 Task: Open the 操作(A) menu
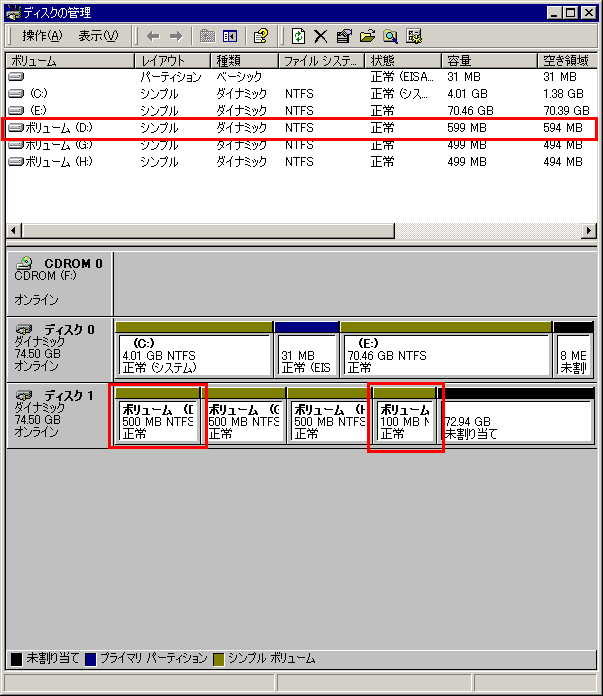point(41,36)
